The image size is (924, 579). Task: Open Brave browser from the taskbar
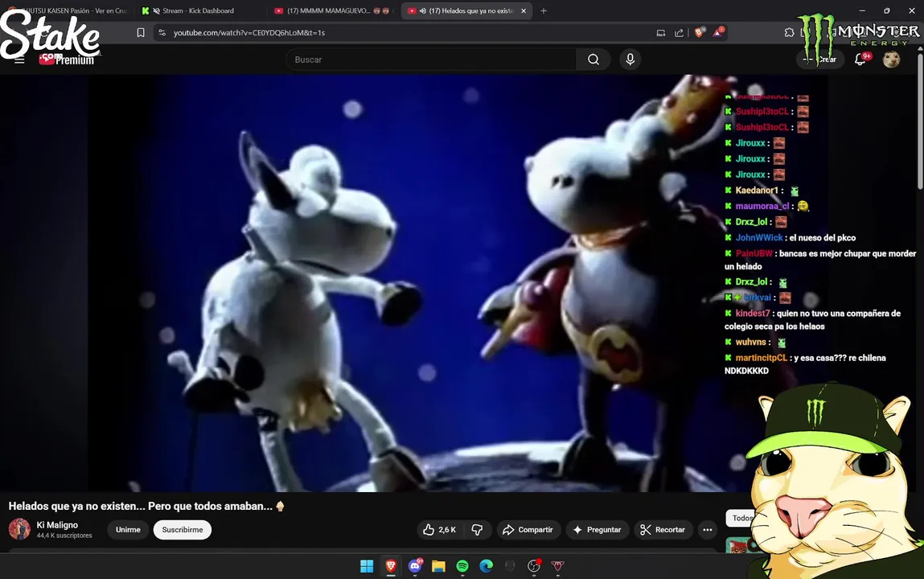391,566
